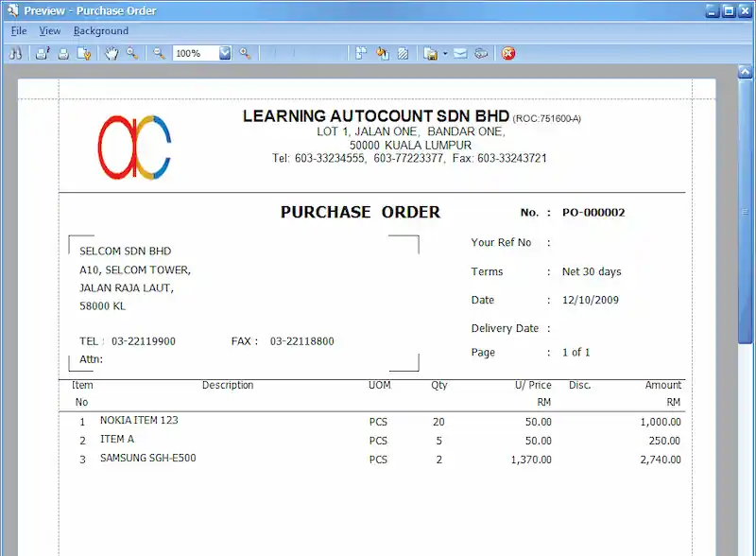The width and height of the screenshot is (756, 556).
Task: Click the vertical scrollbar up arrow
Action: point(746,73)
